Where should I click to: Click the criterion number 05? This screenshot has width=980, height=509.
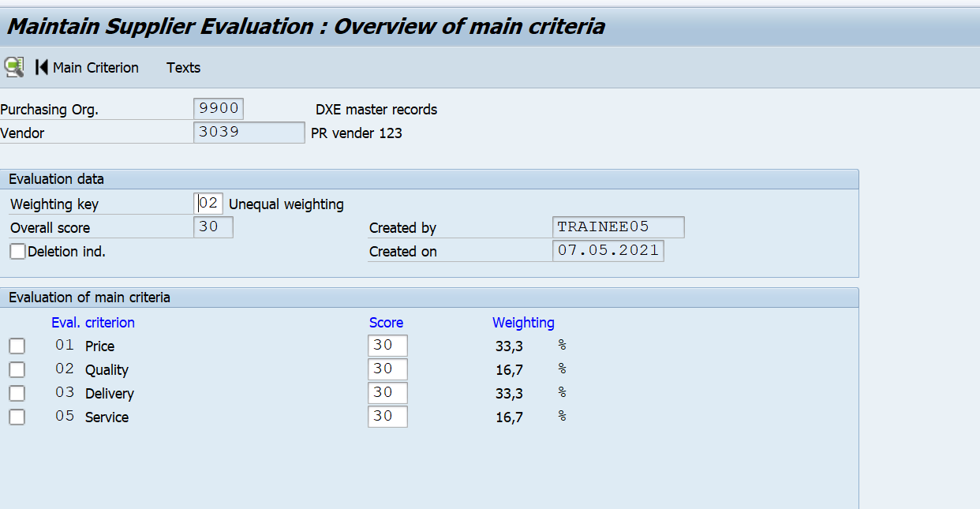pyautogui.click(x=65, y=416)
